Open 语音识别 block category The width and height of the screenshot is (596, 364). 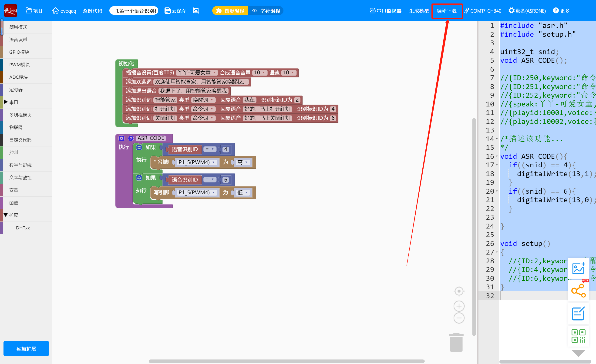click(26, 40)
